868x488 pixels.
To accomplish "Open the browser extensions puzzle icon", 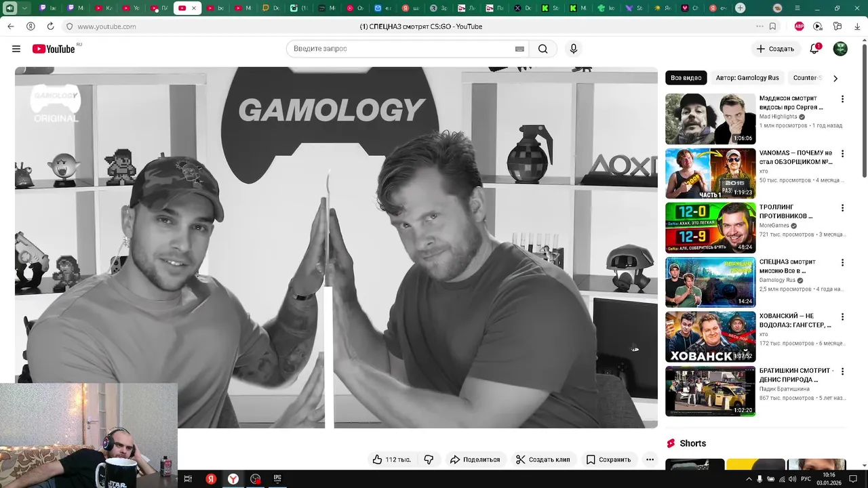I will click(x=837, y=26).
